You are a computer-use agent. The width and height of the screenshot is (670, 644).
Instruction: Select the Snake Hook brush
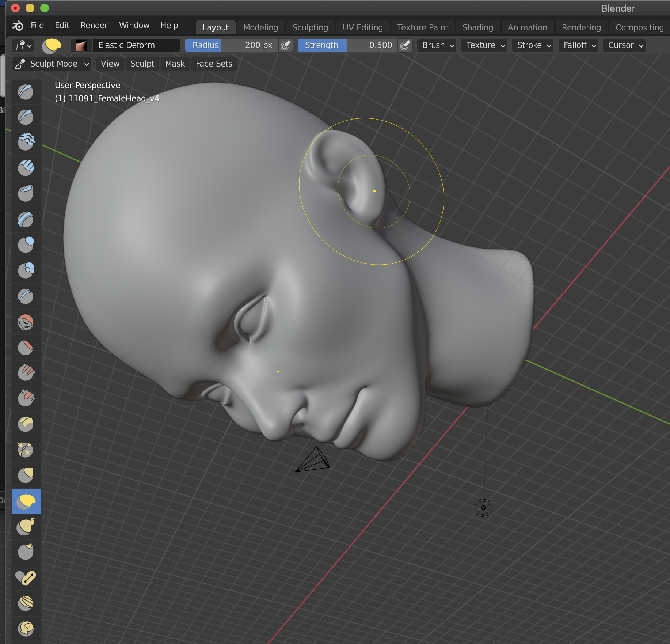click(x=26, y=526)
